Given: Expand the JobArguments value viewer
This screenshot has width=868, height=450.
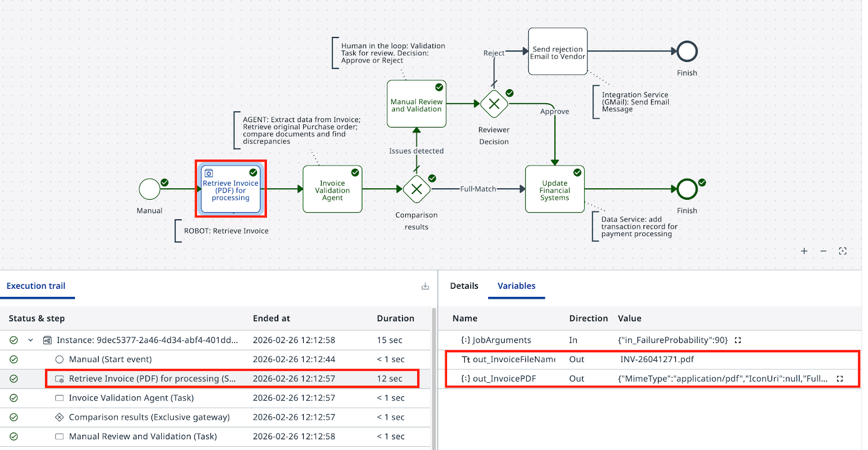Looking at the screenshot, I should [738, 340].
